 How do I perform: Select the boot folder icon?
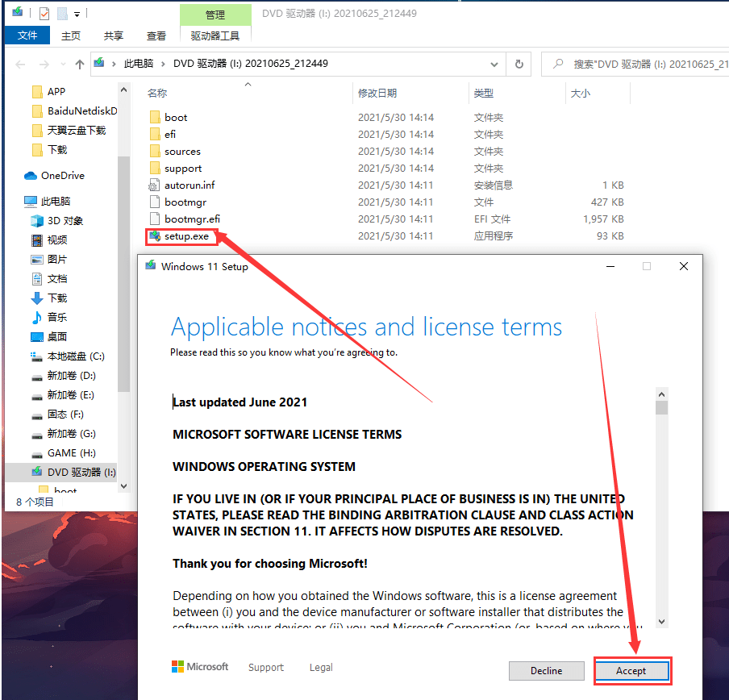point(156,117)
